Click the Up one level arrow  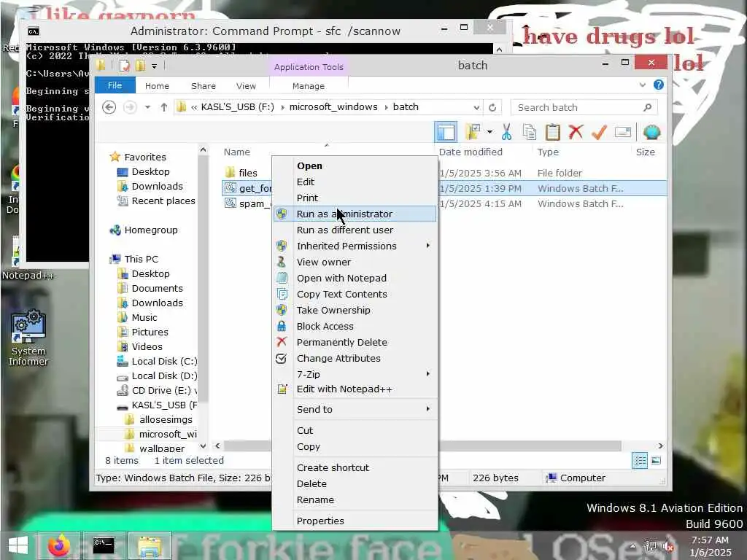[x=164, y=107]
